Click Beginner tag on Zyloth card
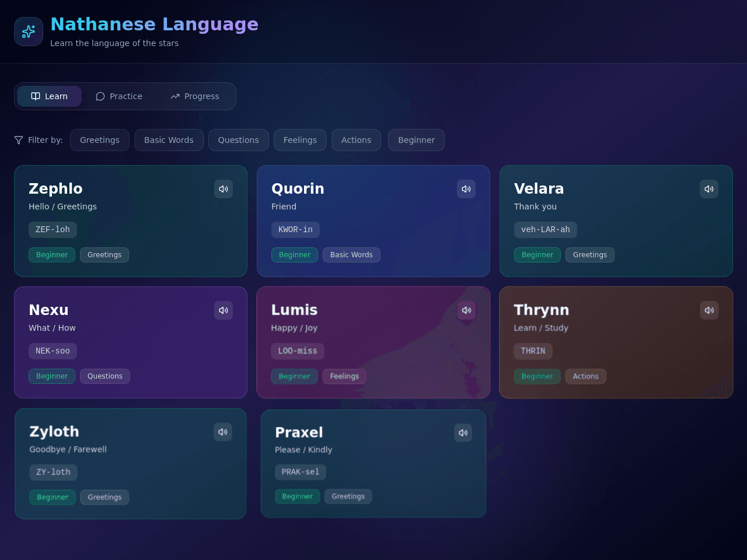 [x=53, y=498]
